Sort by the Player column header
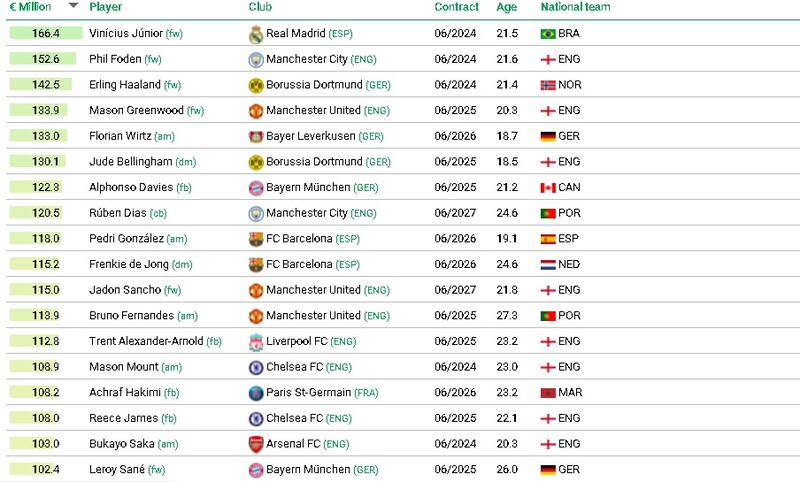Image resolution: width=800 pixels, height=482 pixels. pyautogui.click(x=105, y=7)
